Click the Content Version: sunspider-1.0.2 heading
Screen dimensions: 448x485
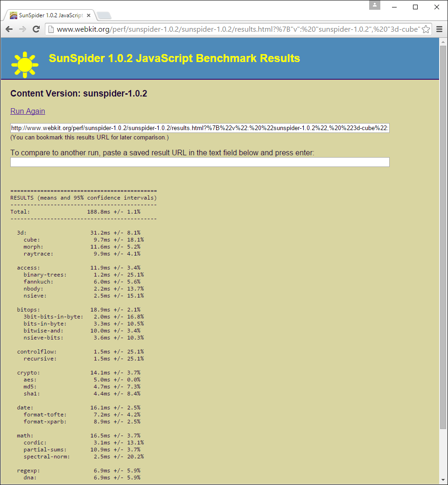[x=79, y=93]
